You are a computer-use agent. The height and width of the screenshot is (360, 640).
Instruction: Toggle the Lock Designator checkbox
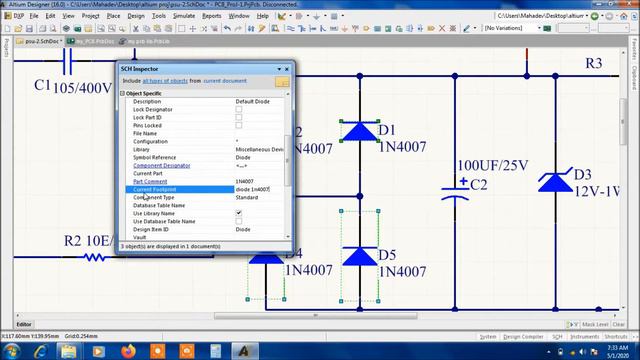click(x=239, y=109)
